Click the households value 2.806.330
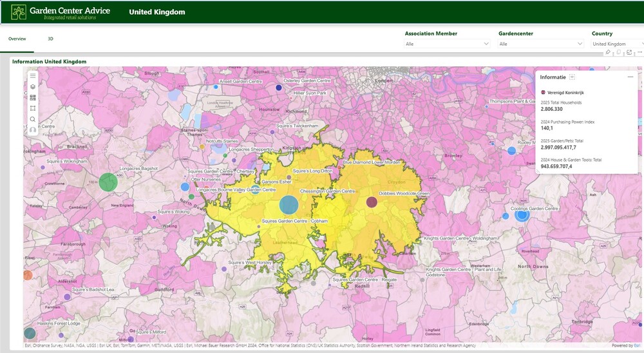Viewport: 644px width, 353px height. [552, 109]
